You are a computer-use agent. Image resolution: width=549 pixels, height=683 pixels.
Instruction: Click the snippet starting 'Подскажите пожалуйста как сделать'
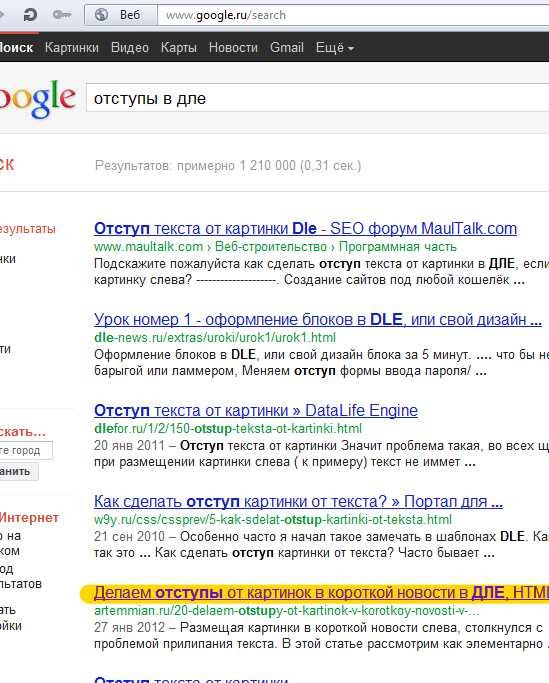coord(322,271)
